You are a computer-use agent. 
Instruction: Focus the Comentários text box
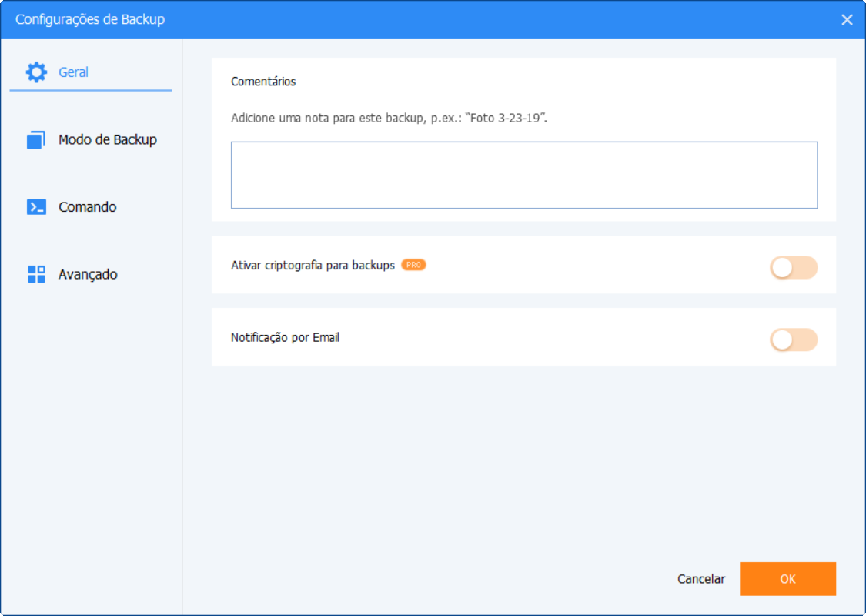coord(523,175)
